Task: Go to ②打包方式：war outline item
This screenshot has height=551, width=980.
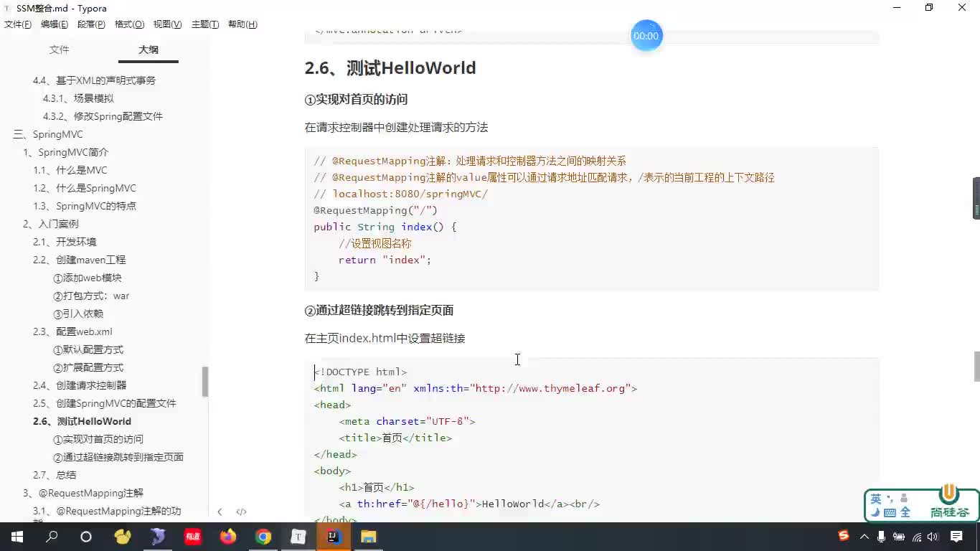Action: [x=91, y=296]
